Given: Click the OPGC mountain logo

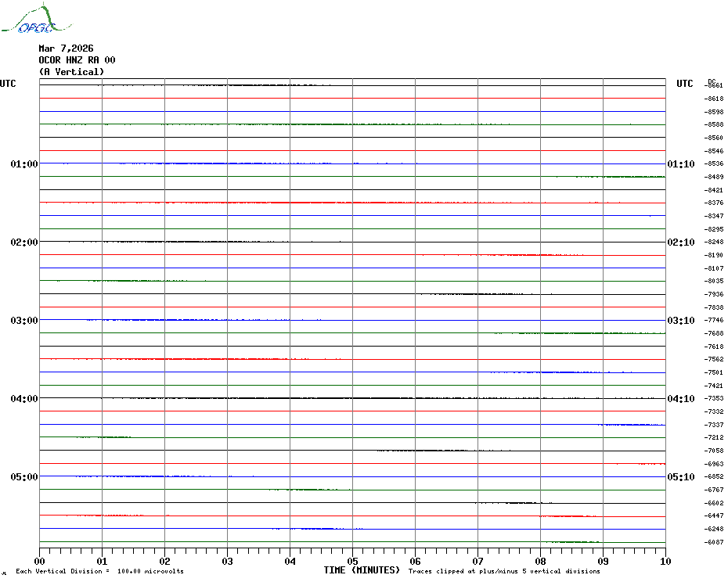Looking at the screenshot, I should click(x=28, y=21).
